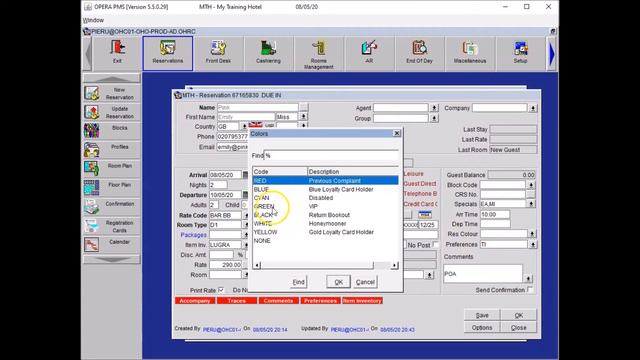Open the title dropdown next to Miss
This screenshot has height=360, width=640.
304,117
